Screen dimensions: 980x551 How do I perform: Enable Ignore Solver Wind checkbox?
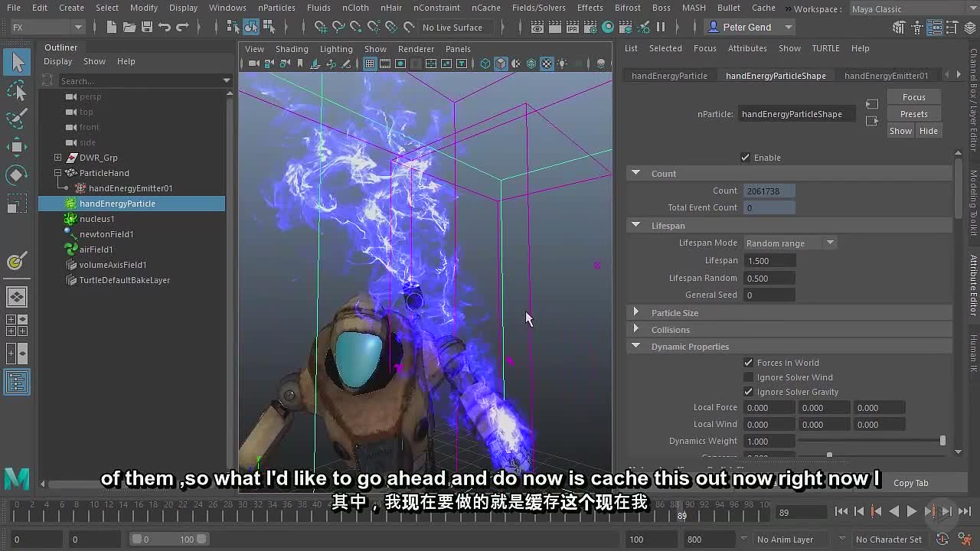749,377
